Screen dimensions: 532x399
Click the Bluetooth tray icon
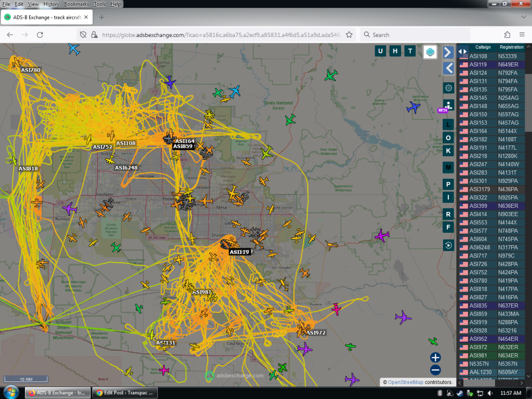point(440,393)
